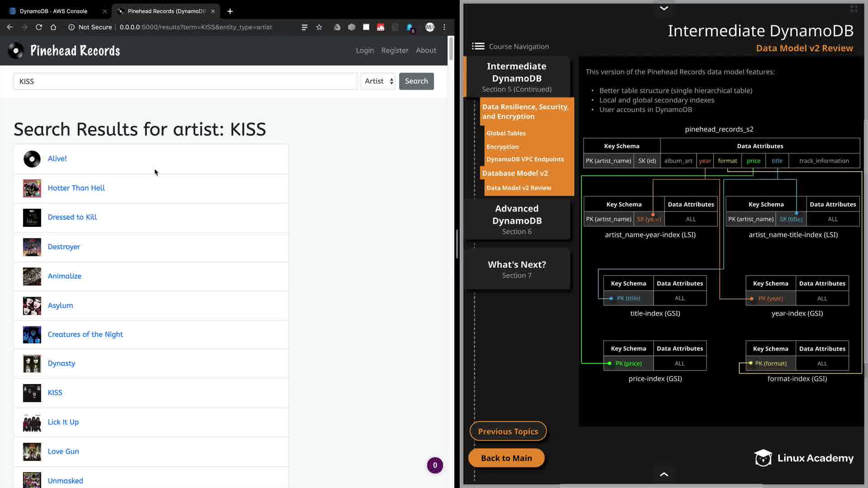Switch to the DynamoDB AWS Console tab
The height and width of the screenshot is (488, 868).
point(53,11)
